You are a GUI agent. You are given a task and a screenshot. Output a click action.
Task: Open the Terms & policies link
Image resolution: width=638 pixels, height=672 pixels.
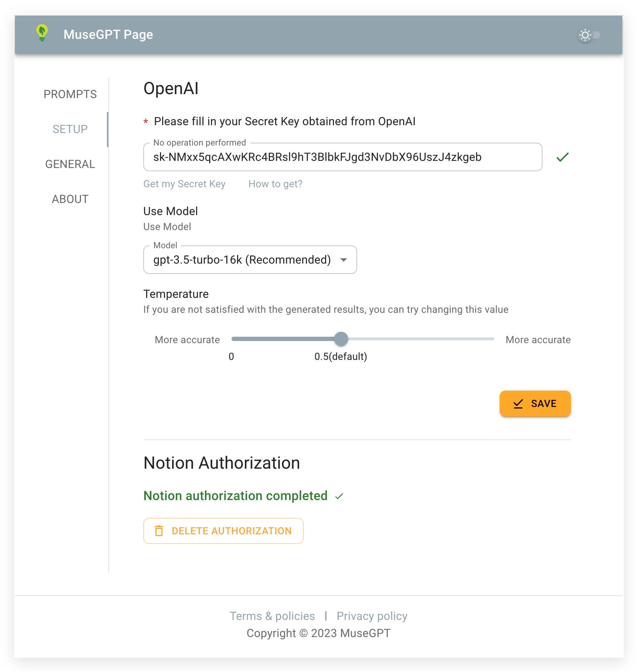point(272,616)
